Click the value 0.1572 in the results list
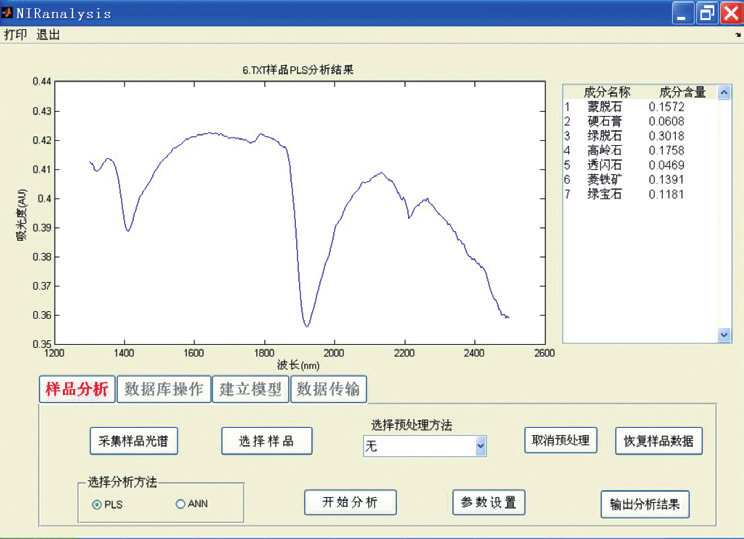The image size is (744, 539). [666, 107]
